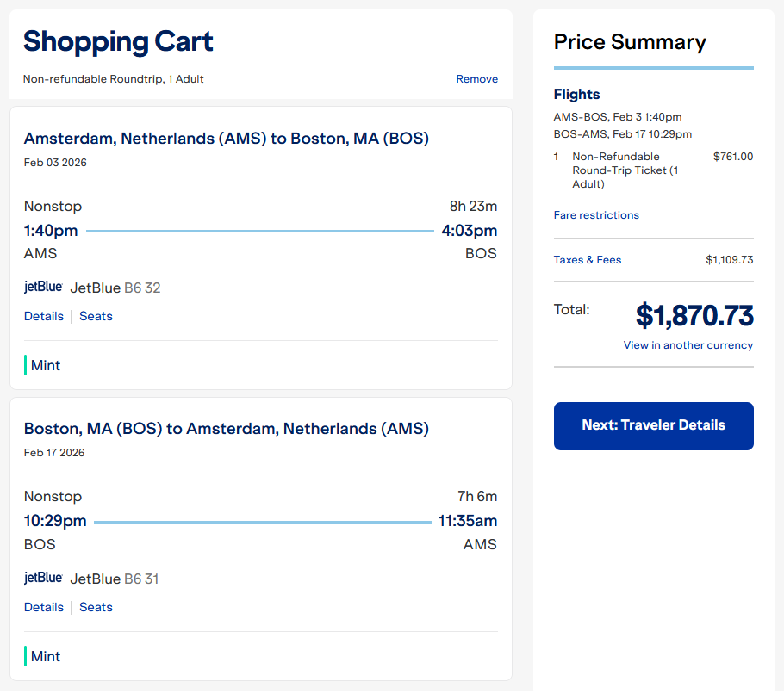Open Details for the Amsterdam to Boston flight
Viewport: 784px width, 694px height.
[x=44, y=316]
